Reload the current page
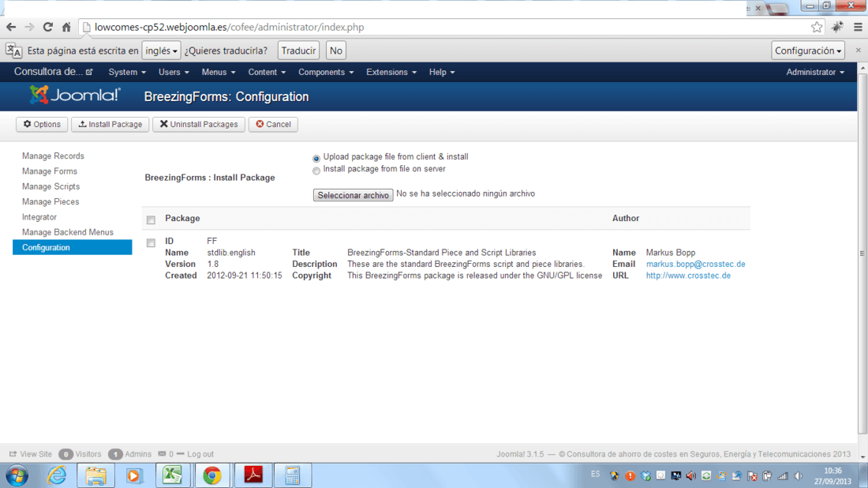Screen dimensions: 868x488 [48, 27]
